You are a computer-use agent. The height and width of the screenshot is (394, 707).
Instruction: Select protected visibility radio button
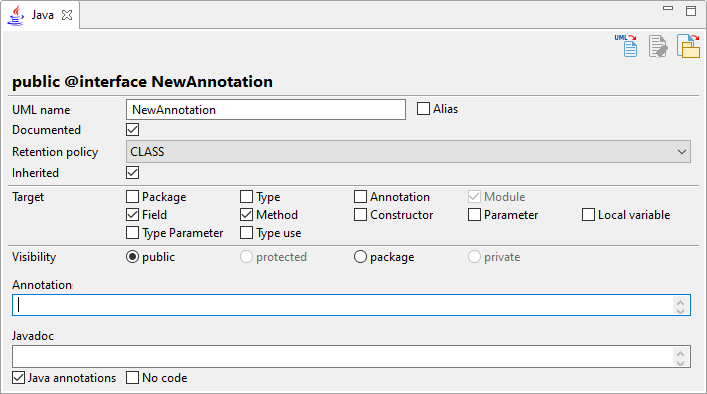click(x=246, y=257)
